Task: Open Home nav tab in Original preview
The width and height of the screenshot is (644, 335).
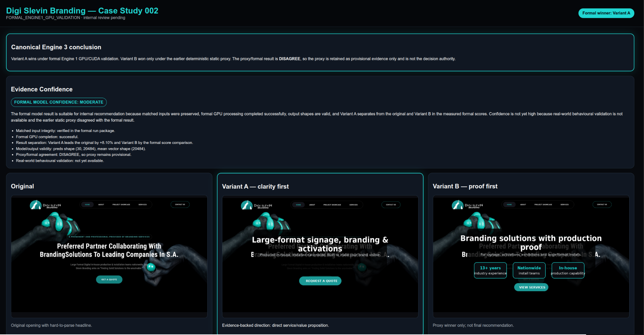Action: click(87, 205)
